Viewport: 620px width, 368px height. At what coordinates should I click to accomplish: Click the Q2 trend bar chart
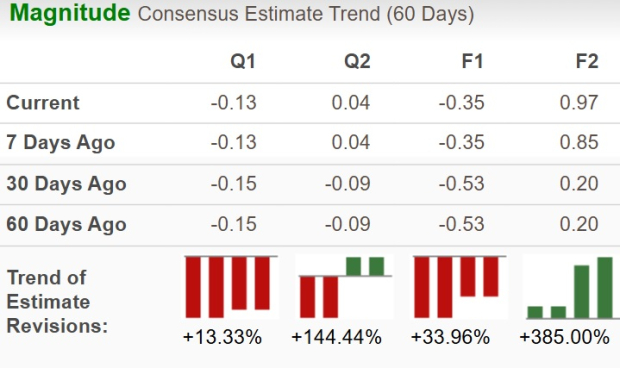(x=345, y=287)
